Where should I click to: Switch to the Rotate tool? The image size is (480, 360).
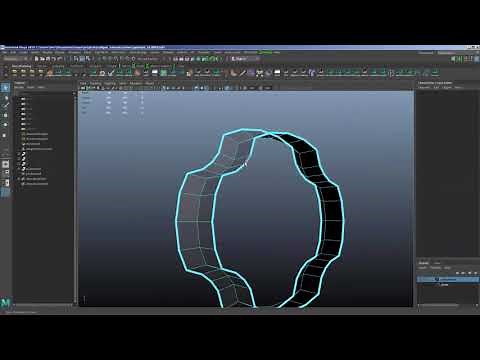click(x=5, y=125)
